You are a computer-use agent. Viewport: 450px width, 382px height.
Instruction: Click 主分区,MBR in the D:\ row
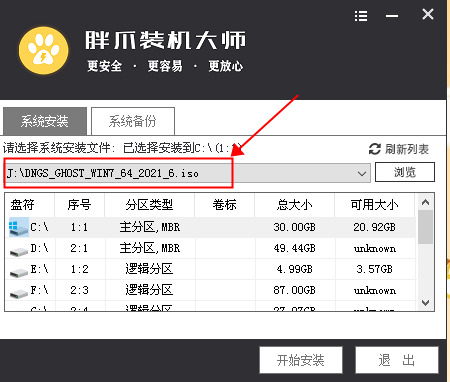[x=150, y=249]
